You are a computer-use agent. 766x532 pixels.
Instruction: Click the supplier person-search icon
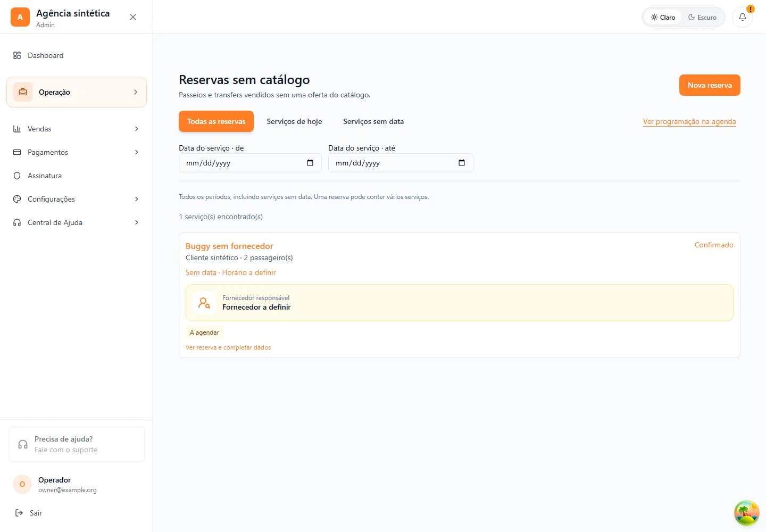pyautogui.click(x=204, y=303)
